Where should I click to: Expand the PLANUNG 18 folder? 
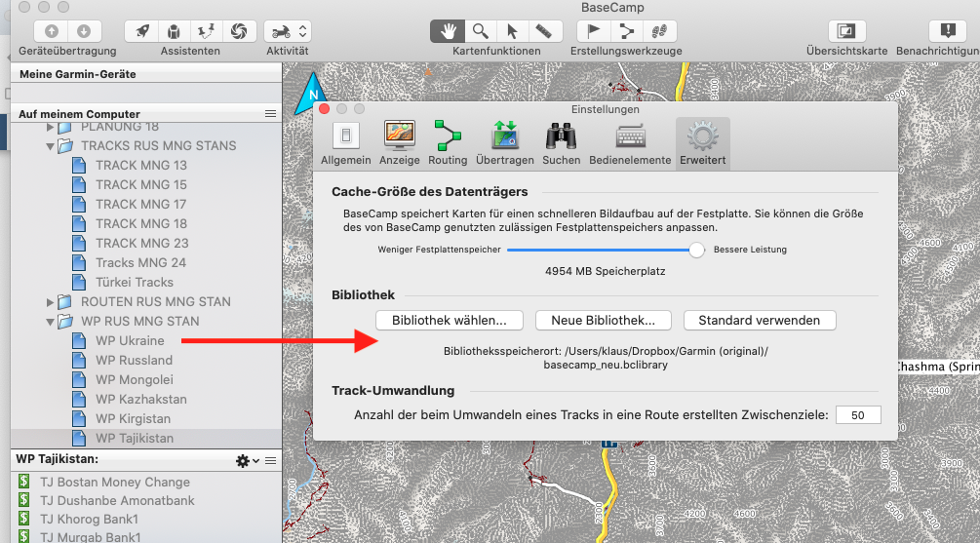[x=50, y=127]
